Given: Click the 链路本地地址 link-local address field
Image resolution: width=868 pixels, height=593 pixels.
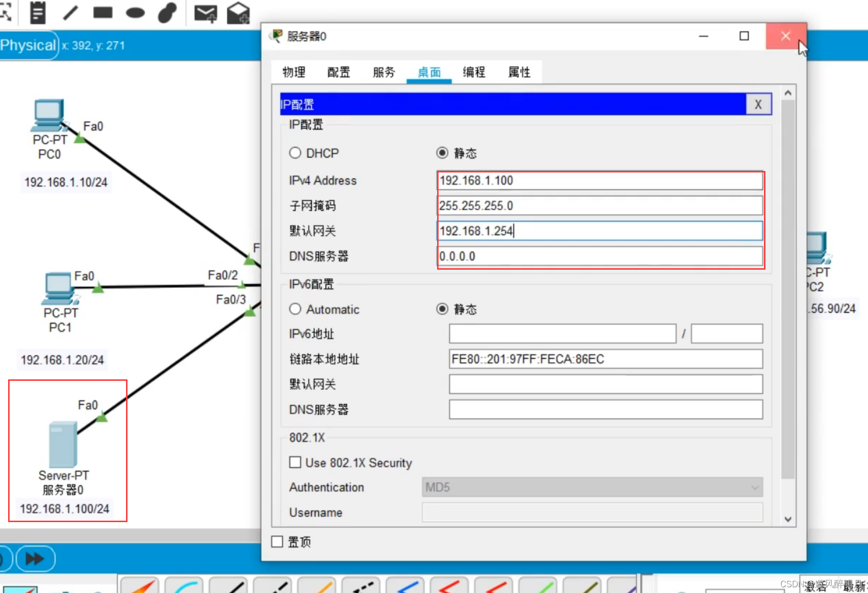Looking at the screenshot, I should click(x=606, y=359).
